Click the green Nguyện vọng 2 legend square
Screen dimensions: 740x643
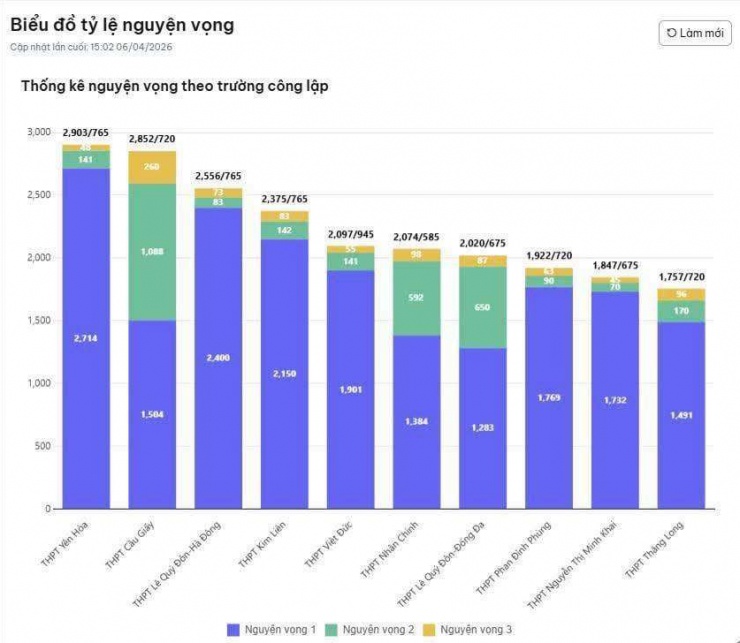[x=332, y=629]
